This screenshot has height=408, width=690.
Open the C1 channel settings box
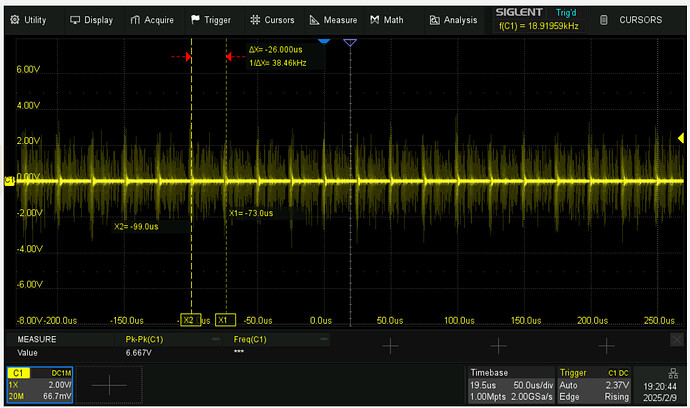(40, 385)
